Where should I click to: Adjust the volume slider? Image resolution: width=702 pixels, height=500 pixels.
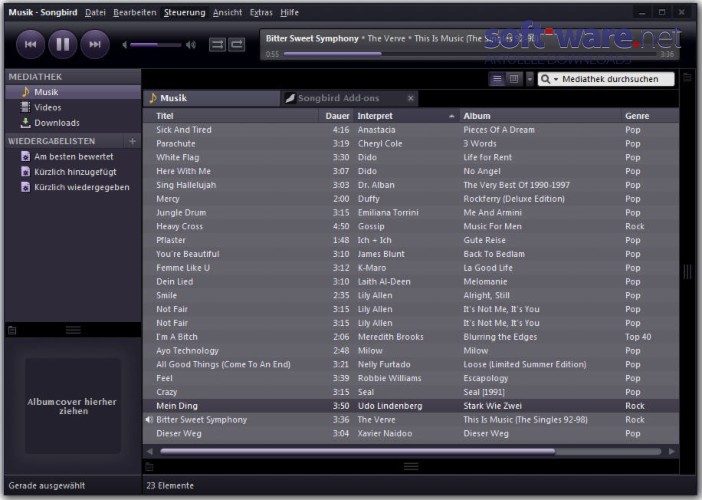[x=155, y=44]
